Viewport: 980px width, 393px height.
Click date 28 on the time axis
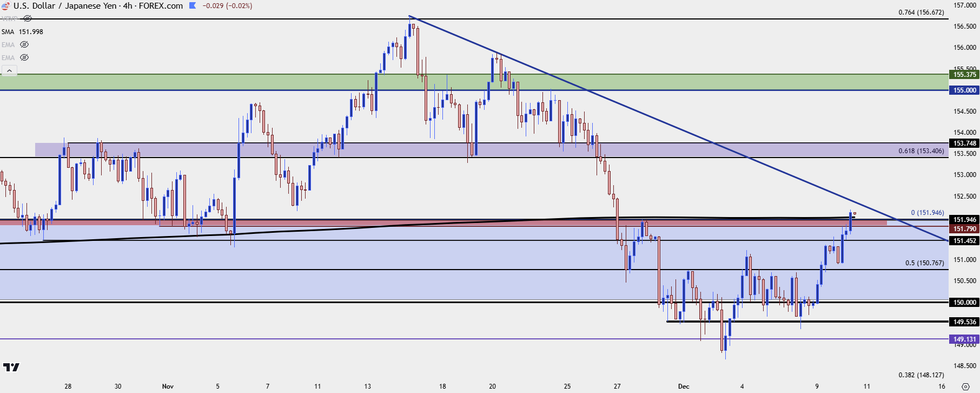(x=68, y=387)
